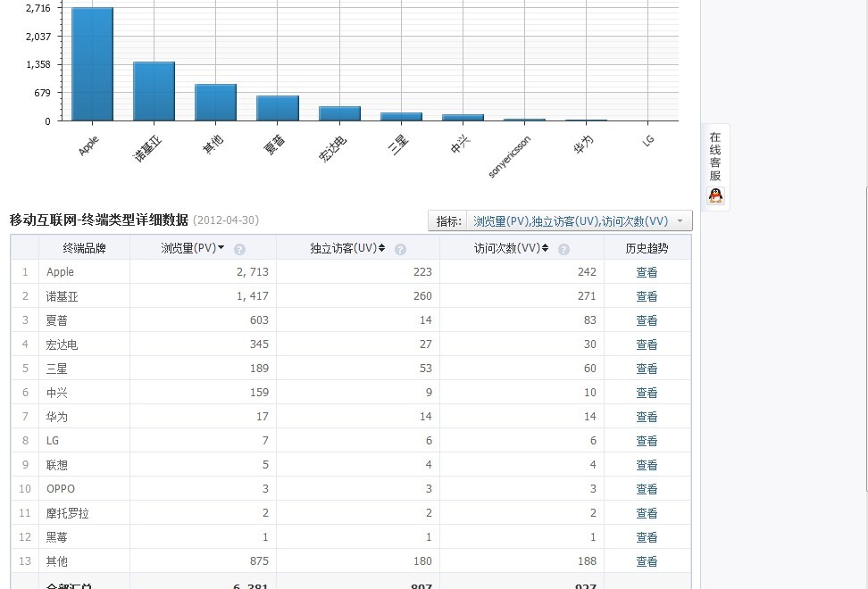Image resolution: width=868 pixels, height=589 pixels.
Task: Sort table by 浏览量(PV) column
Action: click(x=193, y=248)
